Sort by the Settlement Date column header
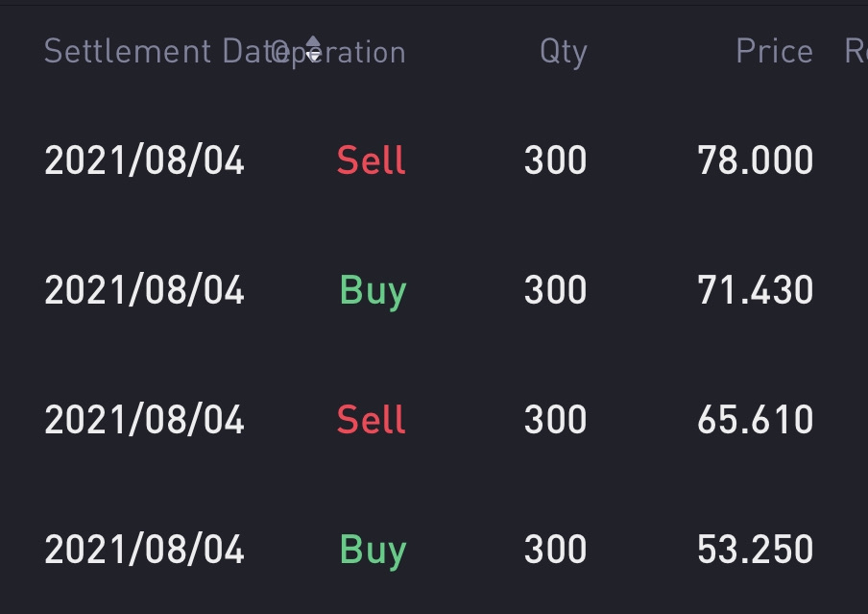The height and width of the screenshot is (614, 868). coord(154,51)
